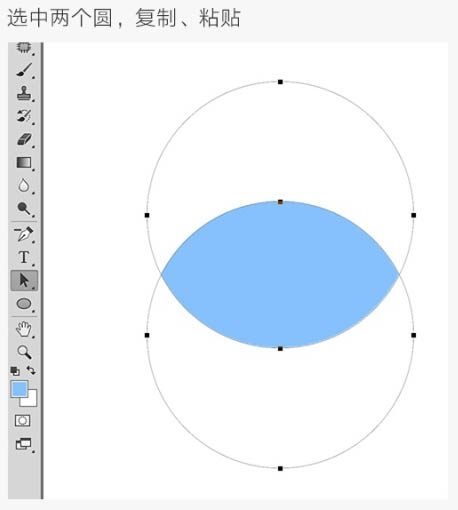Select the Hand tool
The image size is (458, 510).
point(24,329)
